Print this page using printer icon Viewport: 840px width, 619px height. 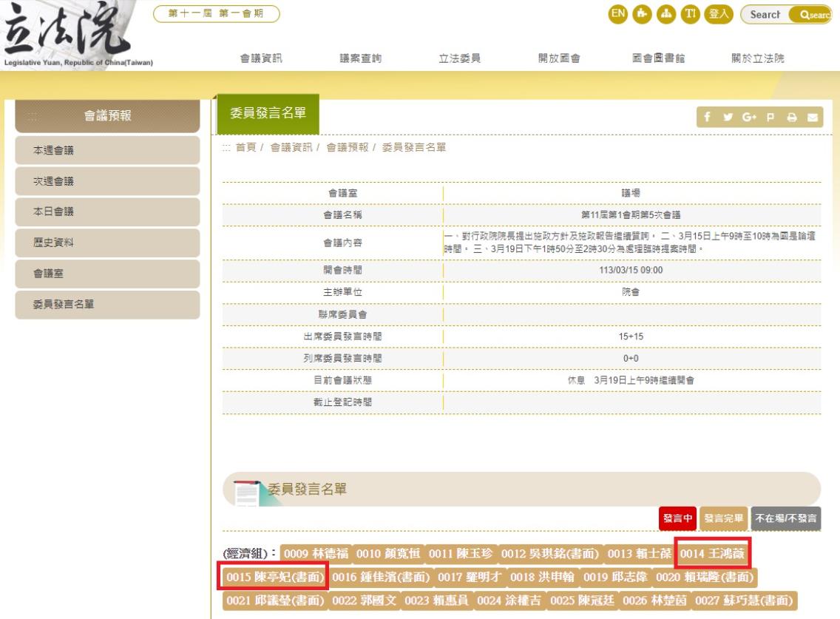coord(790,118)
